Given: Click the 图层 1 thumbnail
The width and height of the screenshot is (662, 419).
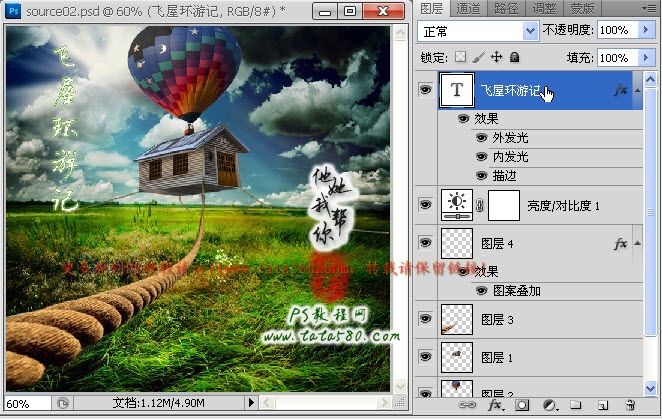Looking at the screenshot, I should tap(457, 357).
